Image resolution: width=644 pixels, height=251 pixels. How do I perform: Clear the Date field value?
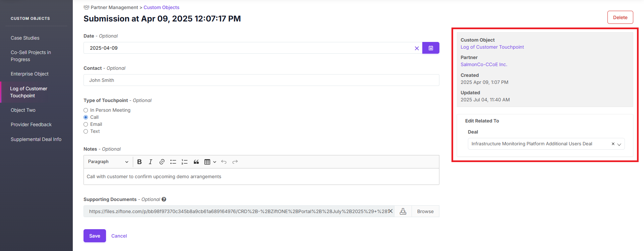pyautogui.click(x=417, y=48)
